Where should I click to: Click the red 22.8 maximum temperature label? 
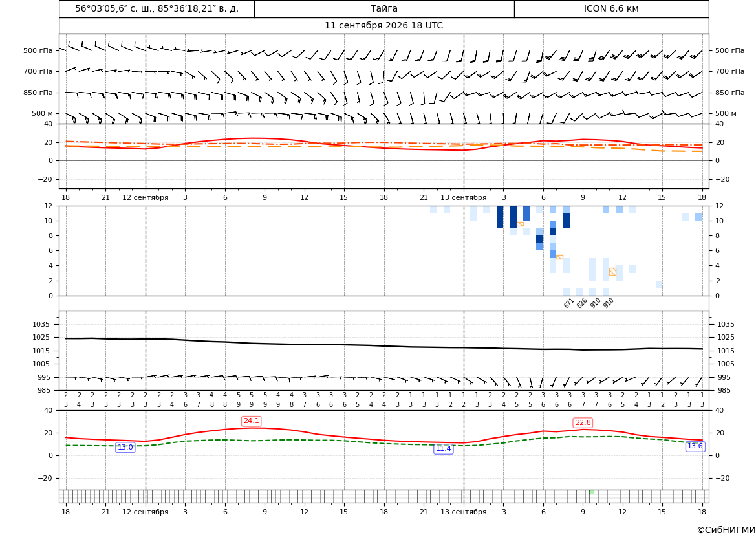[x=583, y=423]
